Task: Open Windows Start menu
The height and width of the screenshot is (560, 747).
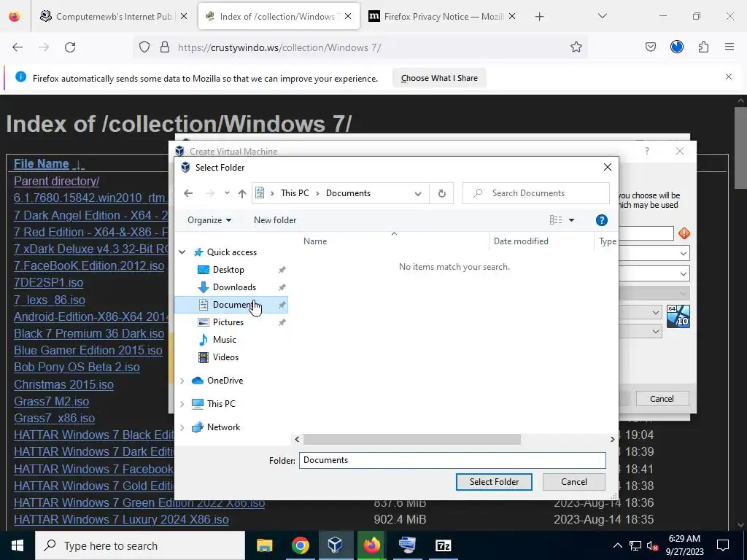Action: pyautogui.click(x=18, y=545)
